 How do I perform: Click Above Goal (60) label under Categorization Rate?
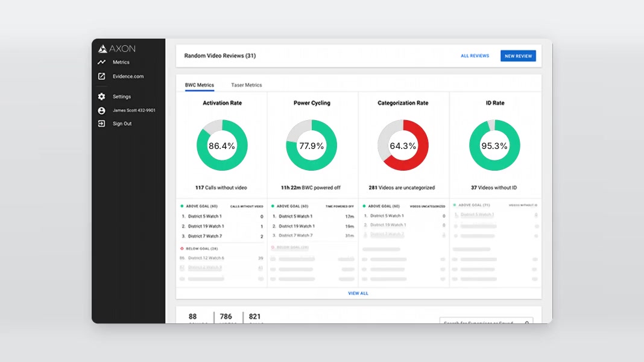[x=384, y=206]
